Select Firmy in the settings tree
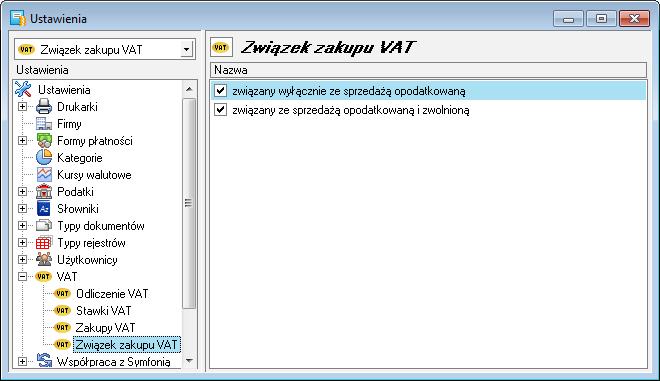Image resolution: width=660 pixels, height=381 pixels. coord(69,124)
